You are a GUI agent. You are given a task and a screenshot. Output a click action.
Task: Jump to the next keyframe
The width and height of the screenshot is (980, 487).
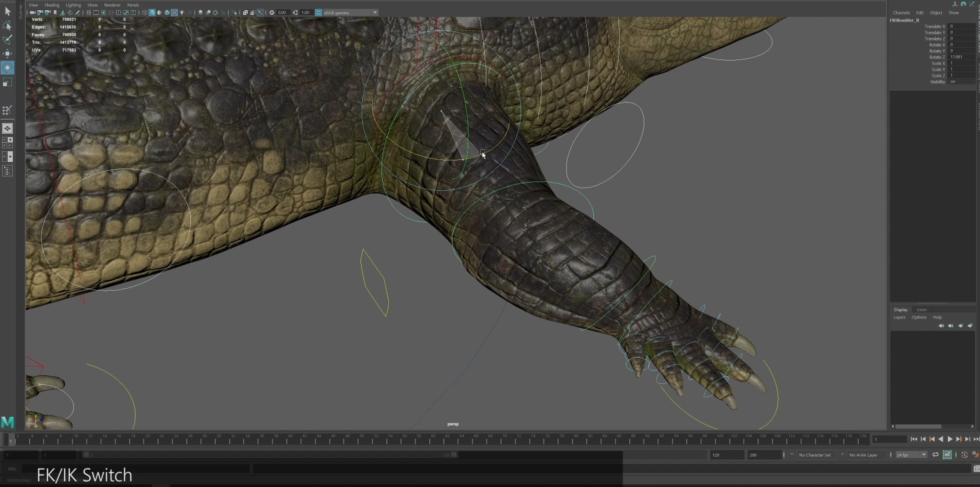pos(959,439)
